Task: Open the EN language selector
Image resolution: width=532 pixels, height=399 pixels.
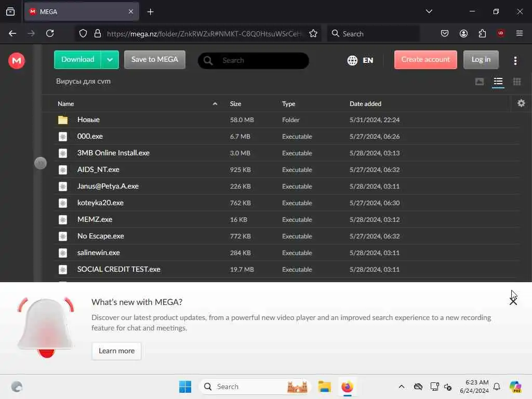Action: click(361, 60)
